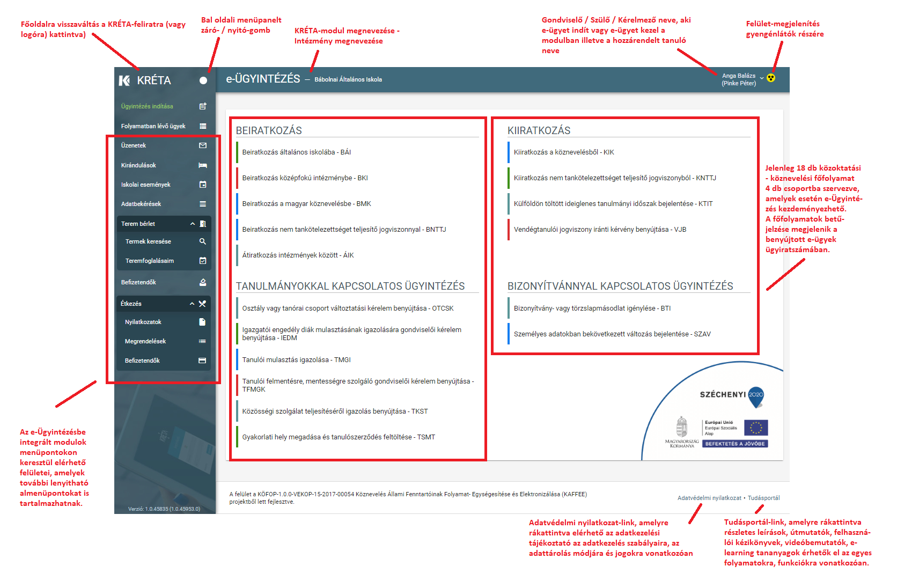Click Bábolnai Általános Iskola institution name
This screenshot has height=588, width=897.
point(348,79)
